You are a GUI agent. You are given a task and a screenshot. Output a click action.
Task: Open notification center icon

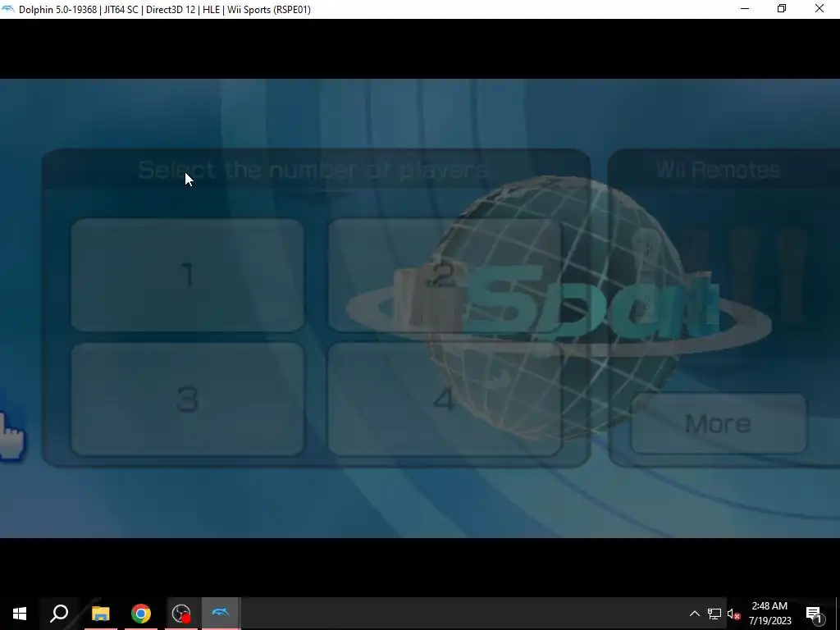(x=815, y=614)
